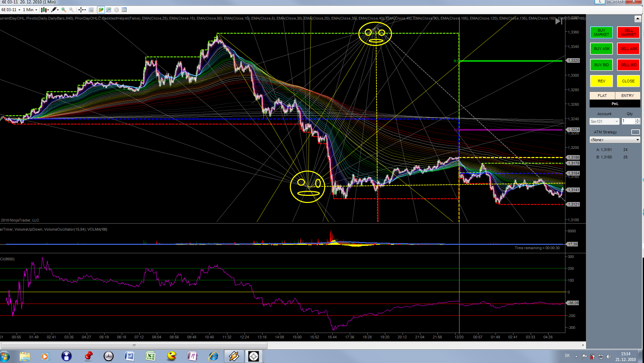The height and width of the screenshot is (363, 644).
Task: Switch to NinjaTrader on taskbar
Action: (254, 356)
